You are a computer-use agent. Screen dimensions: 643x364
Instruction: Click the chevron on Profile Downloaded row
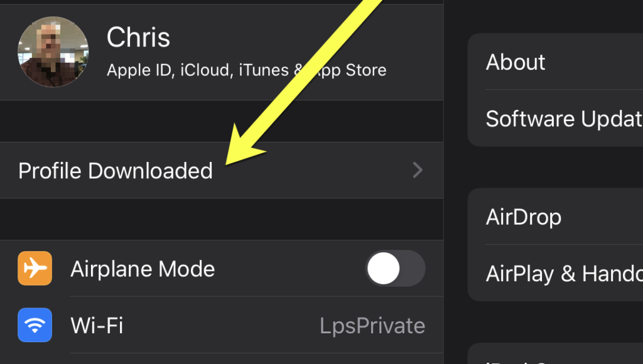tap(418, 170)
